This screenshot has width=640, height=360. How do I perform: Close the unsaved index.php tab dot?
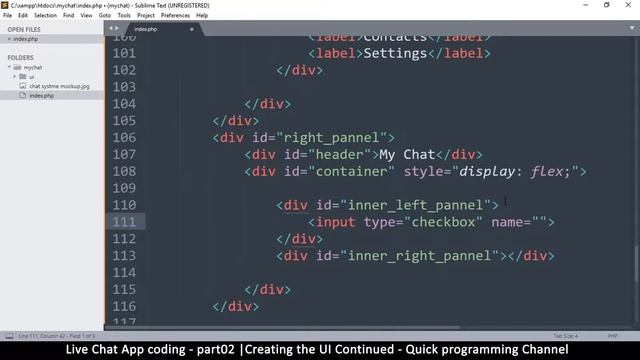click(x=192, y=29)
